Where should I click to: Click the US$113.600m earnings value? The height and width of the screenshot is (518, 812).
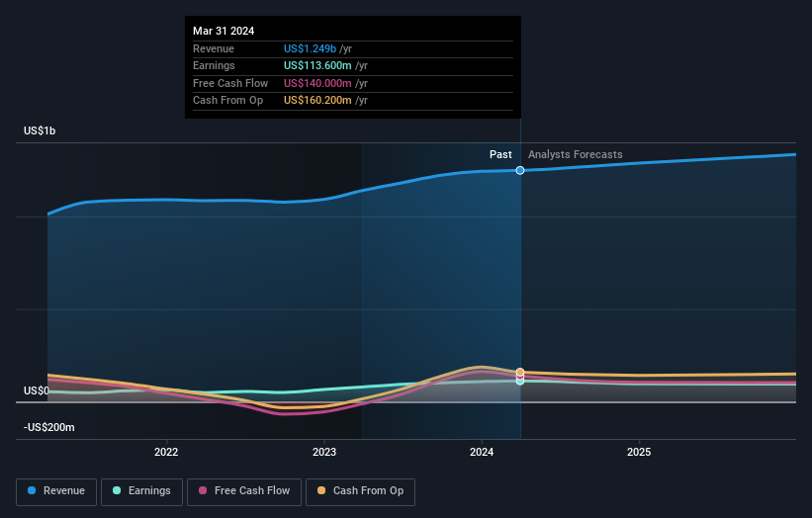click(317, 65)
